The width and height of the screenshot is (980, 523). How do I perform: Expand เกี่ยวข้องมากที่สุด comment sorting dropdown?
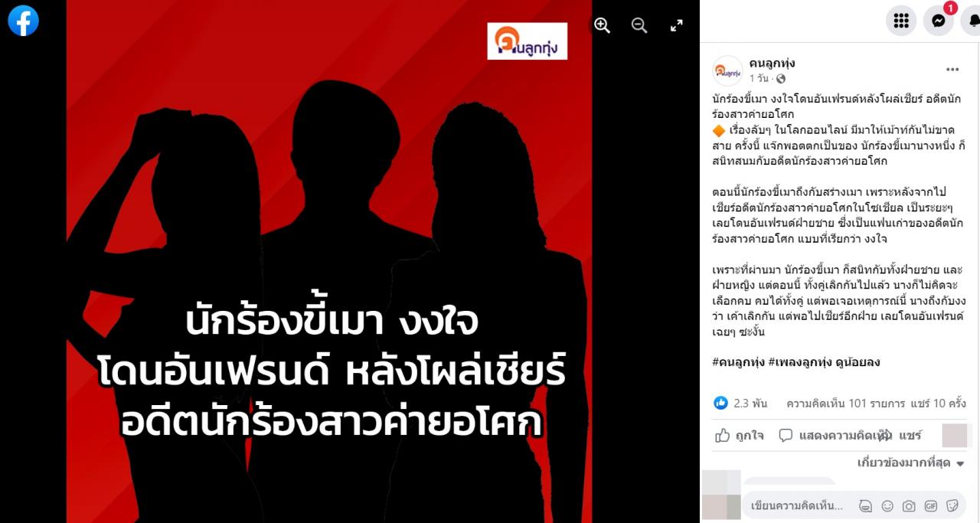(x=911, y=463)
